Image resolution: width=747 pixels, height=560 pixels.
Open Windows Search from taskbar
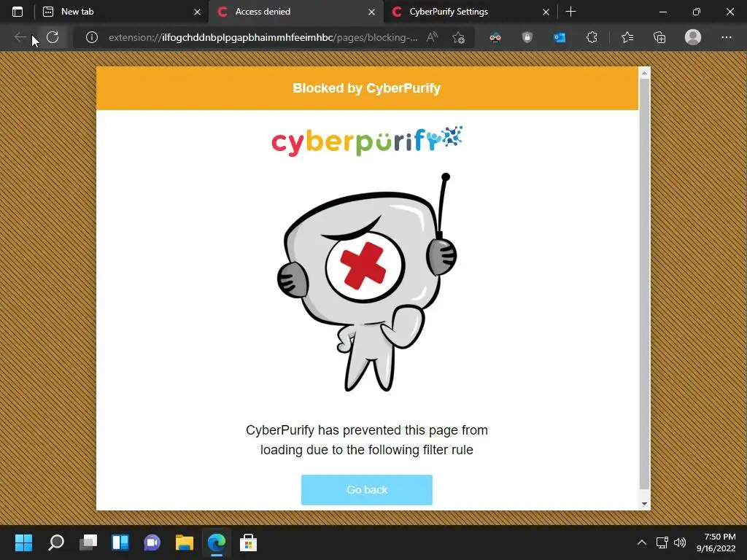click(55, 542)
